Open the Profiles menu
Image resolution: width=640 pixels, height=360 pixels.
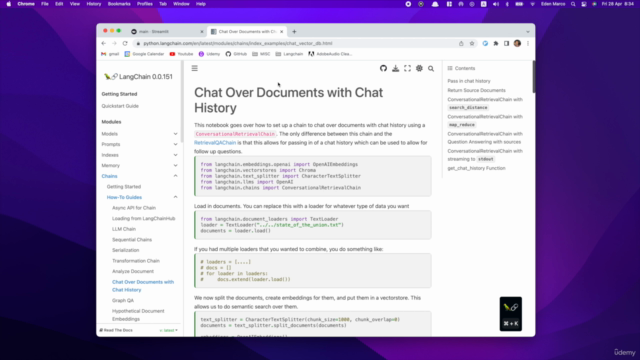tap(144, 4)
